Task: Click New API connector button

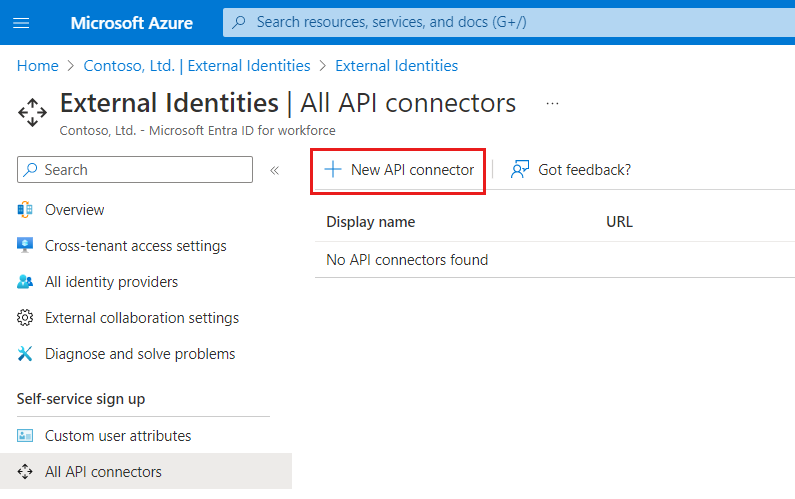Action: (x=399, y=170)
